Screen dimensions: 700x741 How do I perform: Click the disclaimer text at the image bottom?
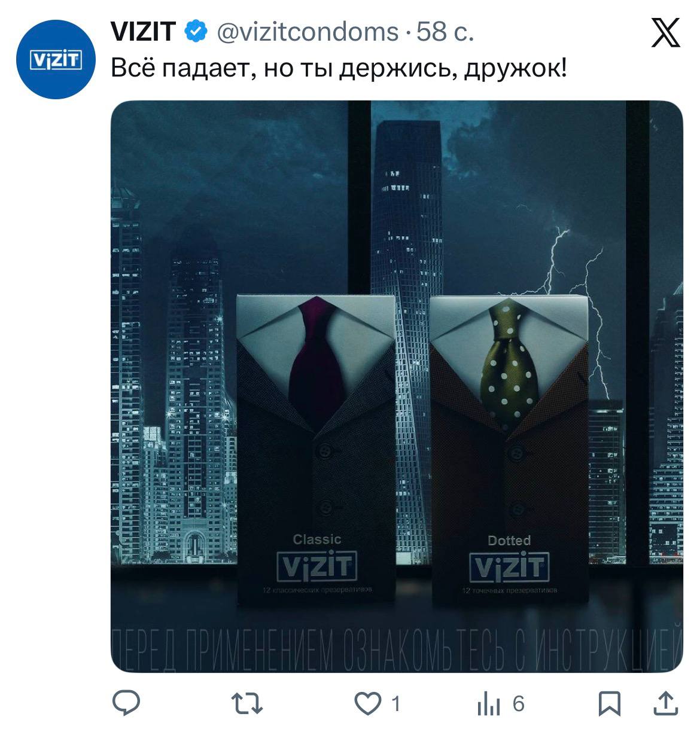(397, 650)
